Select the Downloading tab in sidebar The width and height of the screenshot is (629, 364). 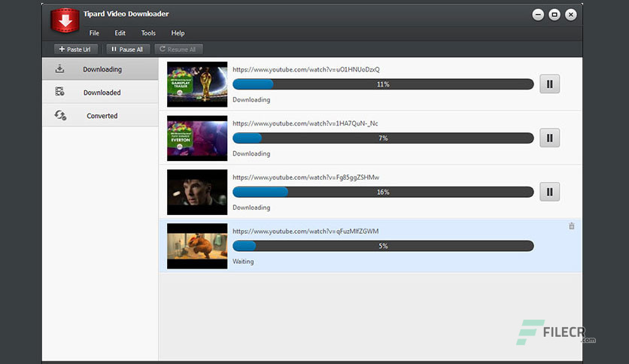pos(100,69)
